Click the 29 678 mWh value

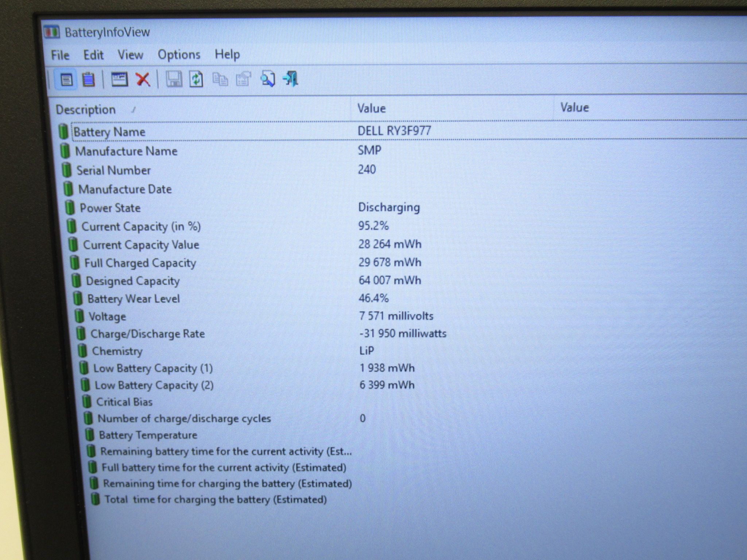pyautogui.click(x=390, y=262)
